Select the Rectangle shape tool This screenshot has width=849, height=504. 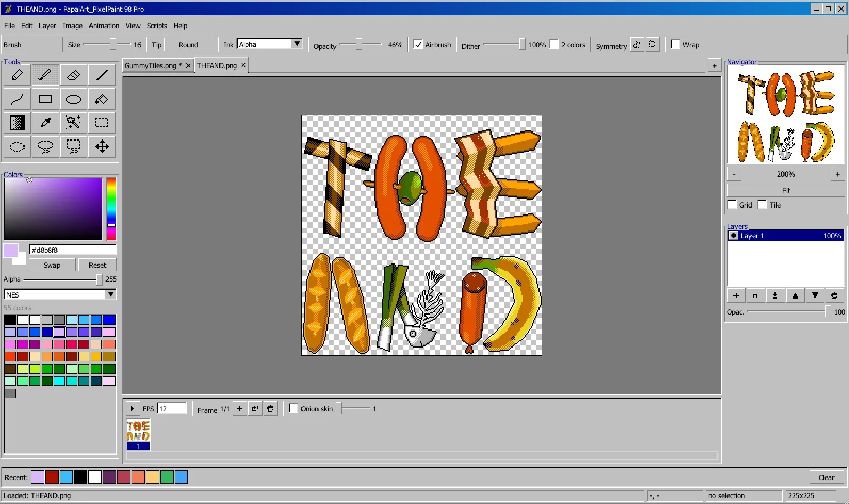45,99
